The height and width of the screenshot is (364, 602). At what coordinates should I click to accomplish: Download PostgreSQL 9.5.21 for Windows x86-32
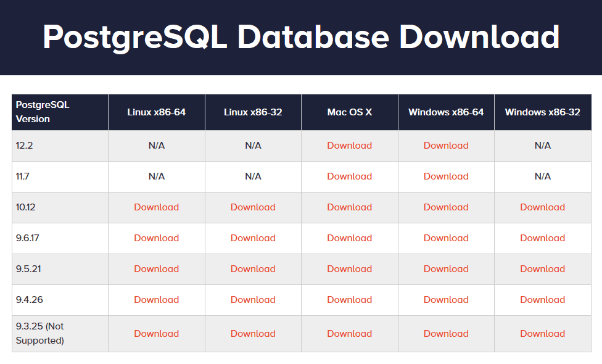[542, 269]
